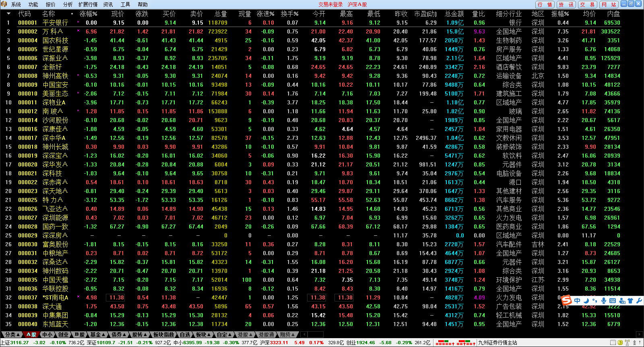Screen dimensions: 644x347
Task: Click the microphone icon on input toolbar
Action: [604, 301]
